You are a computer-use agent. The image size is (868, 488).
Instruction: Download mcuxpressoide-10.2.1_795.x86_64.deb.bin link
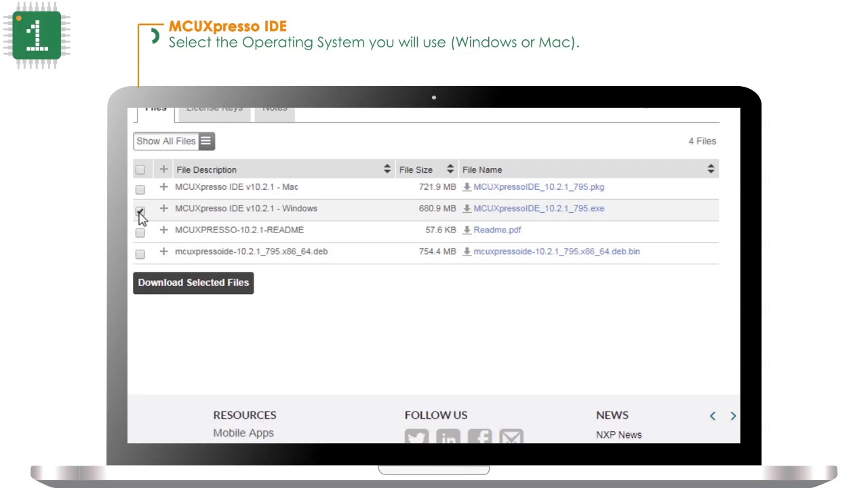pyautogui.click(x=557, y=251)
